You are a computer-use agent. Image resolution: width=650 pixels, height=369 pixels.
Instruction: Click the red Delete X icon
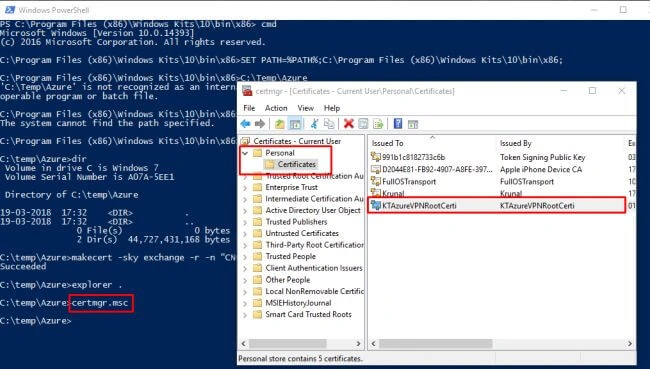[x=349, y=124]
